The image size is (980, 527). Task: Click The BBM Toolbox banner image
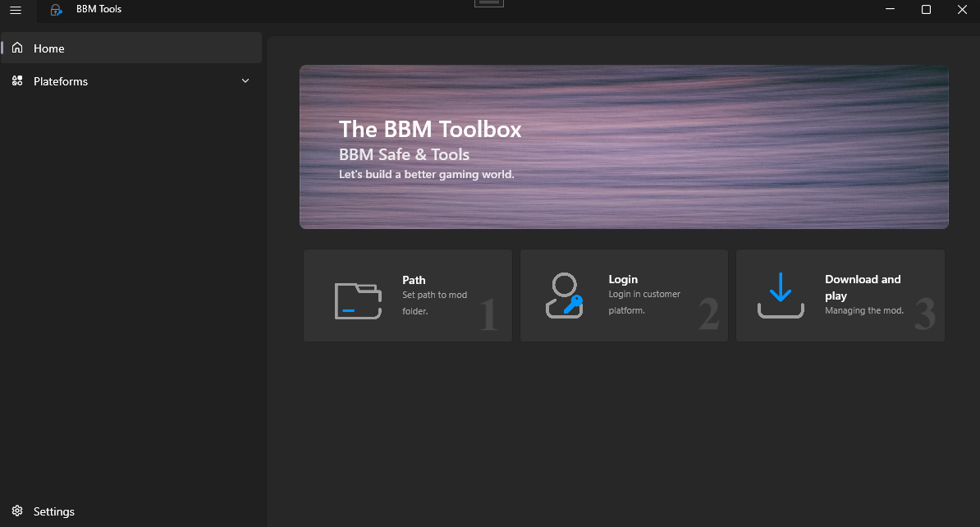coord(624,147)
